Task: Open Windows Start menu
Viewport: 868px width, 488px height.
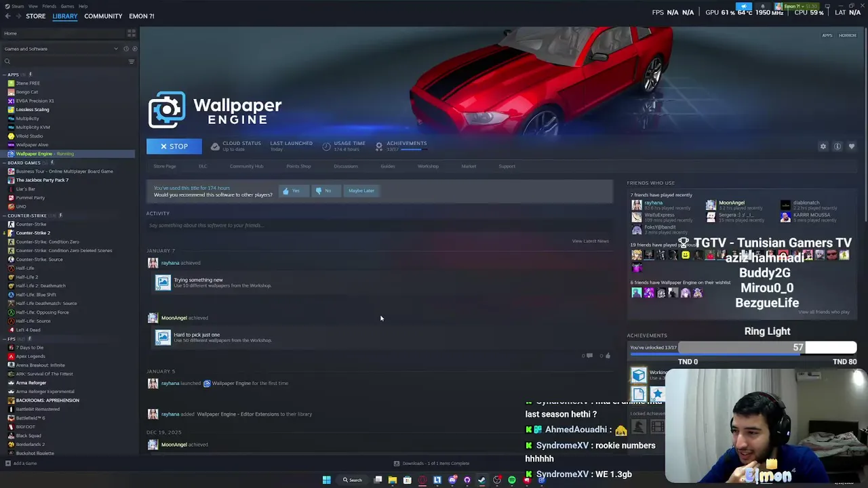Action: pyautogui.click(x=326, y=480)
